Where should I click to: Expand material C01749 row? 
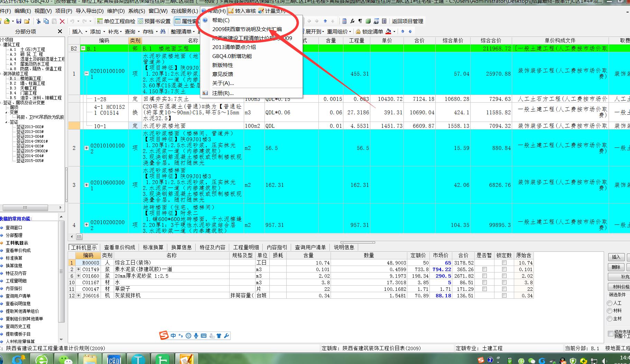79,269
